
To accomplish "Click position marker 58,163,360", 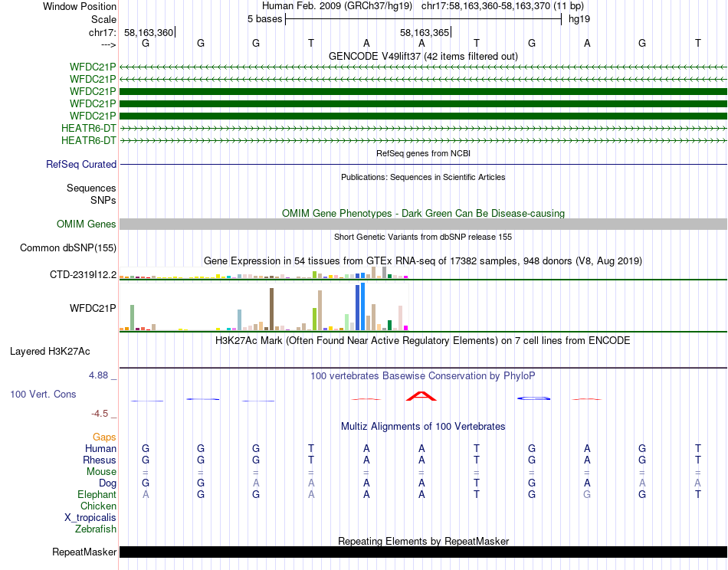I will coord(149,32).
